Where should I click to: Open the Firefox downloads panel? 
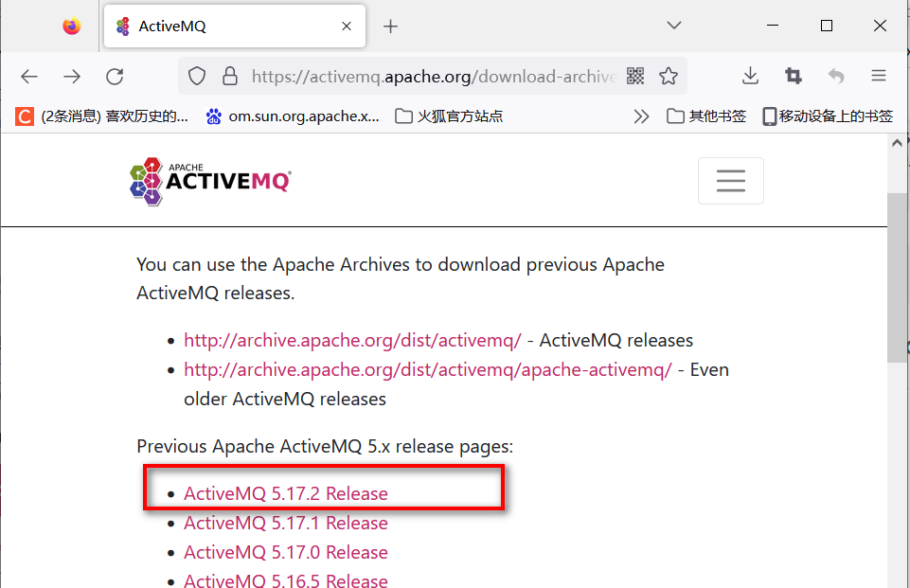pos(750,76)
